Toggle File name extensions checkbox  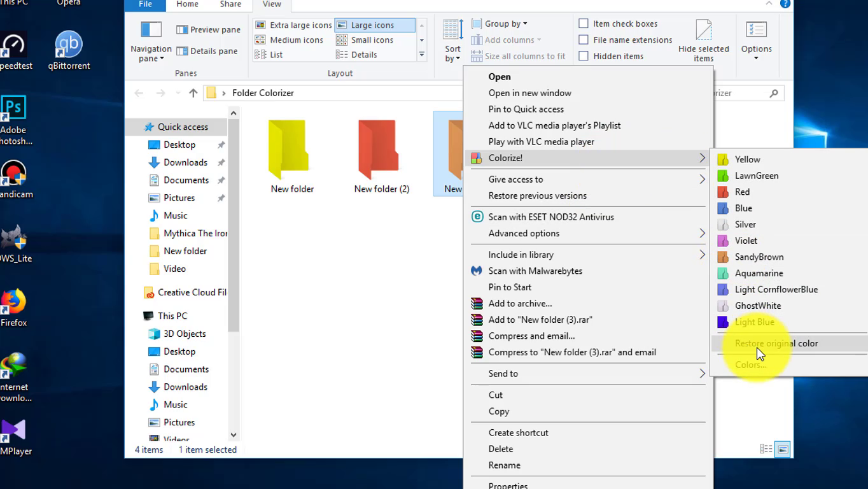pos(584,39)
